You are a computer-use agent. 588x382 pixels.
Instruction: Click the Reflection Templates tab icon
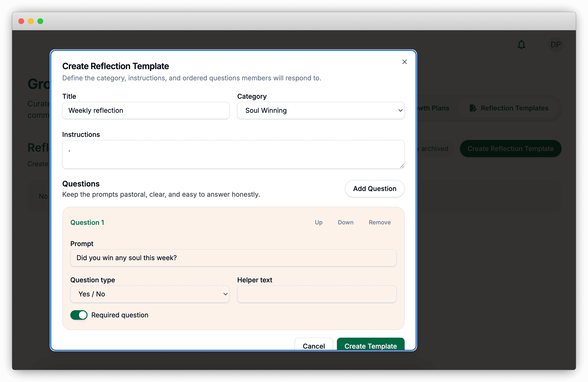point(473,108)
